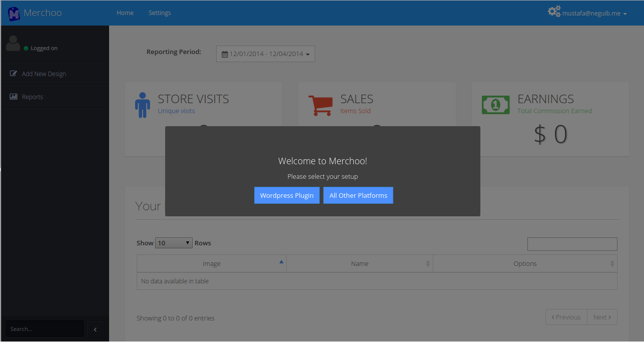
Task: Click the green money Earnings icon
Action: pyautogui.click(x=495, y=105)
